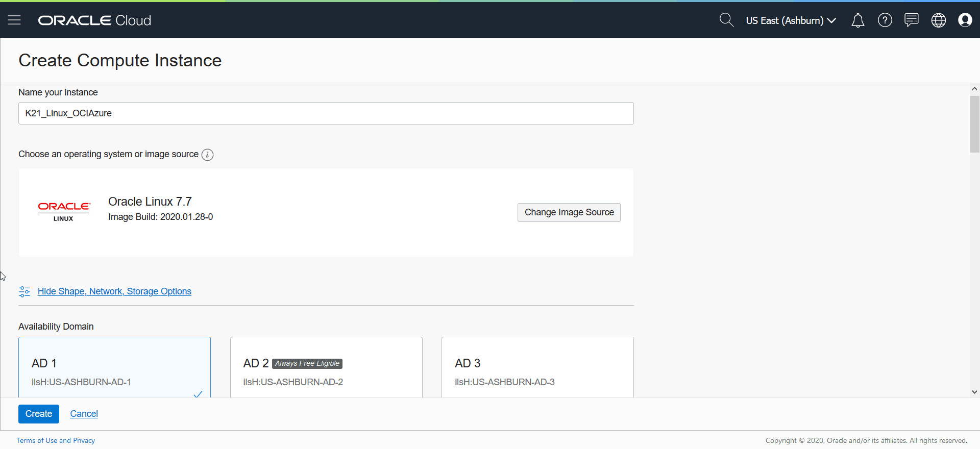Open the hamburger navigation menu

tap(14, 20)
